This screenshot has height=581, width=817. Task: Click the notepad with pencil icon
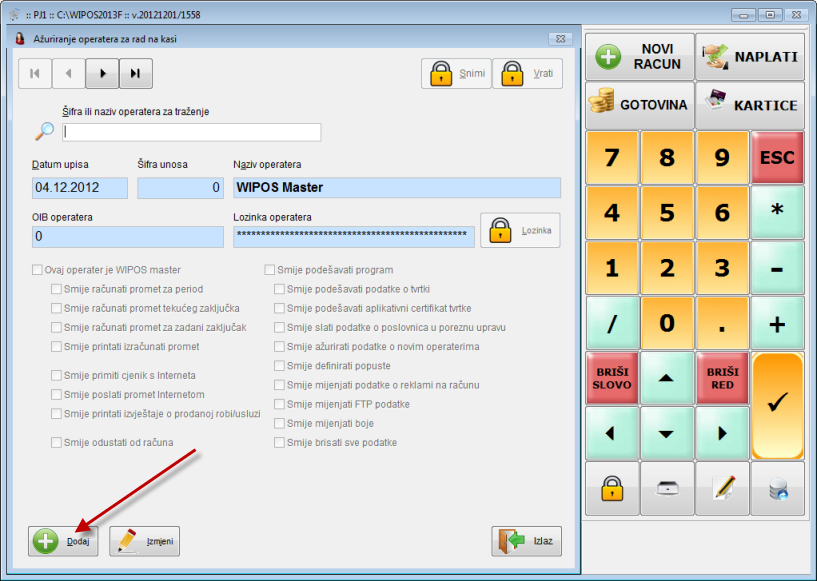(722, 488)
